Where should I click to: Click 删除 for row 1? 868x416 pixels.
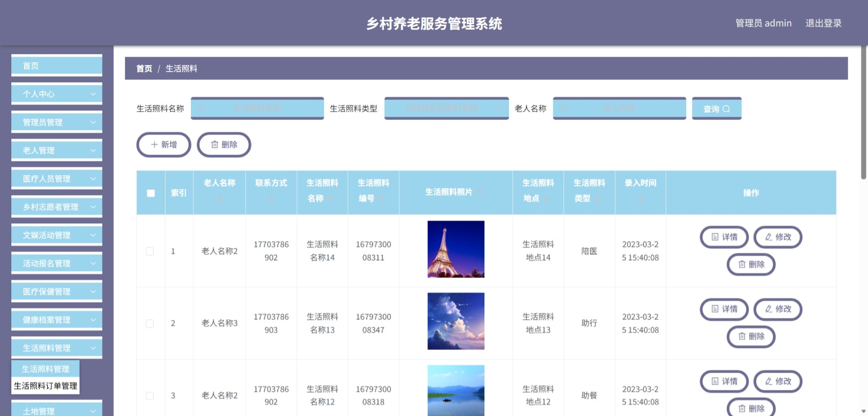(x=751, y=264)
